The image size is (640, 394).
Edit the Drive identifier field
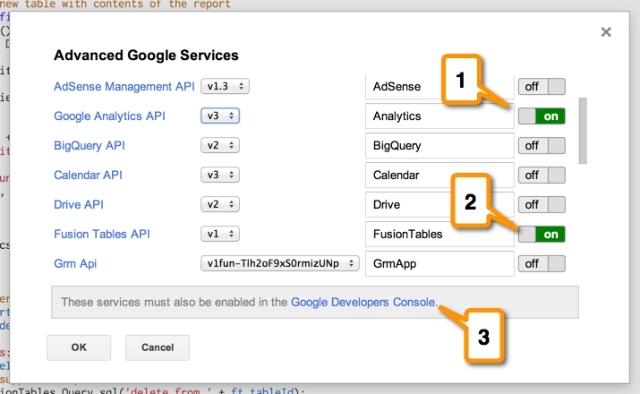click(x=440, y=204)
